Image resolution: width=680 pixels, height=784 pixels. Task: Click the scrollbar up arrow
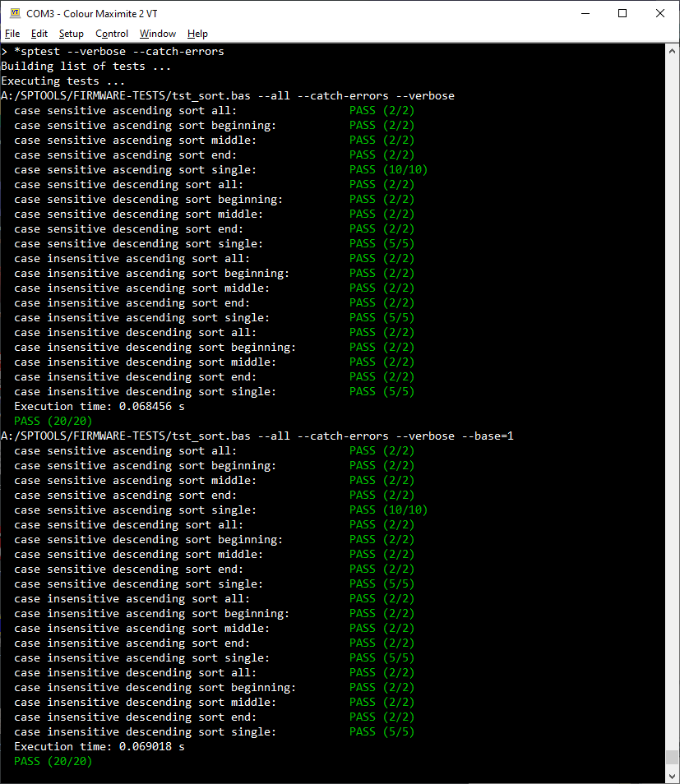click(672, 51)
